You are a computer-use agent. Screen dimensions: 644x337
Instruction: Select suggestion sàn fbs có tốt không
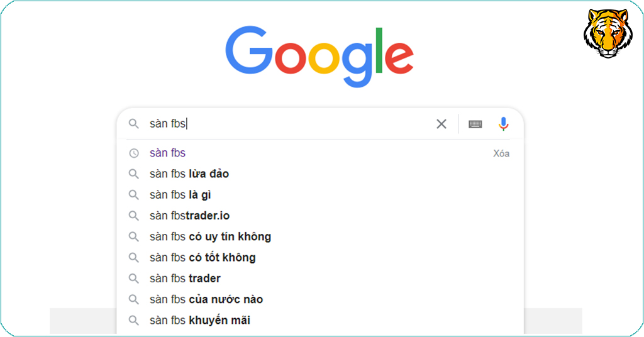click(x=203, y=257)
